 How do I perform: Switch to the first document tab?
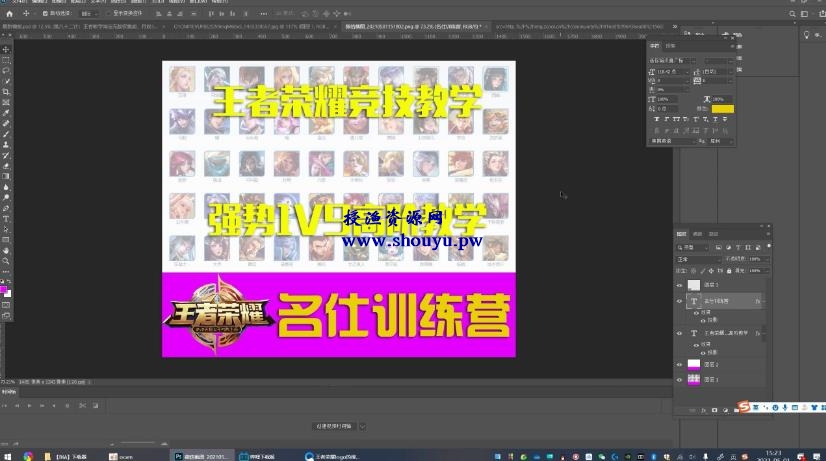(x=82, y=26)
